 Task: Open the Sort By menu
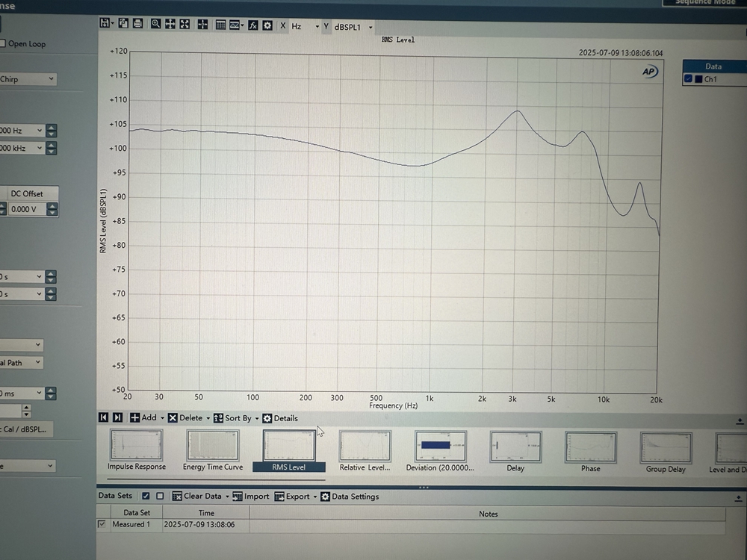coord(238,418)
